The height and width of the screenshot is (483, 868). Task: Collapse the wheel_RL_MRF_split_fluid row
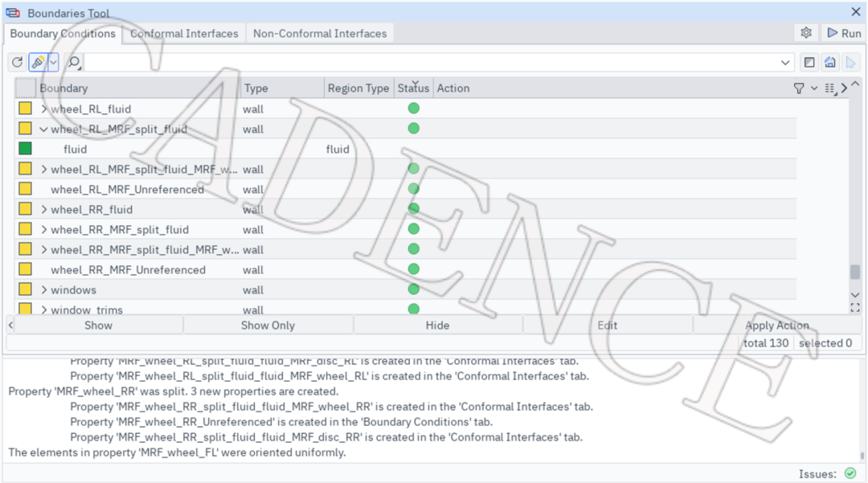coord(43,129)
